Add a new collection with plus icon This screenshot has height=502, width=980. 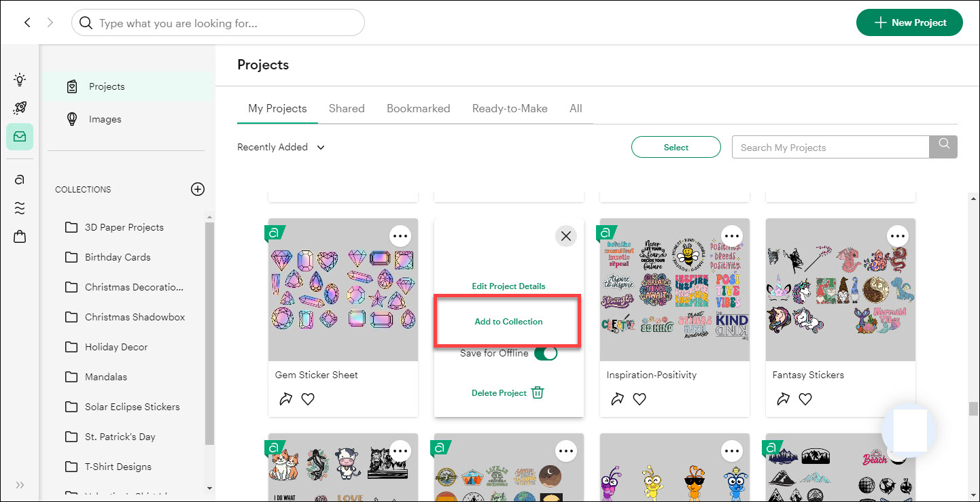198,189
